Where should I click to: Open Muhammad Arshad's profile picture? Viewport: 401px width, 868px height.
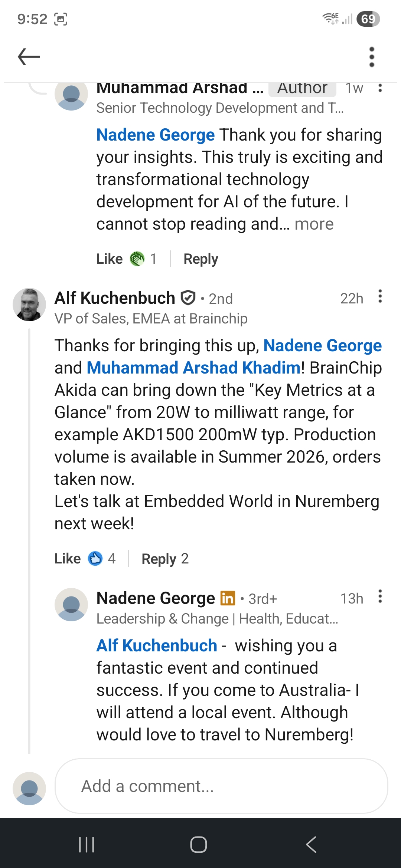(71, 97)
